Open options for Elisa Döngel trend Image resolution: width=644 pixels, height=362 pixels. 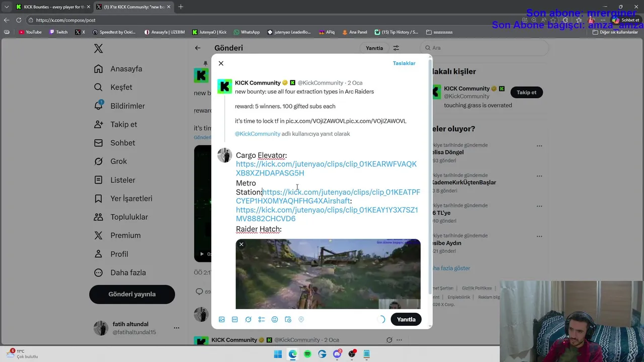point(539,146)
